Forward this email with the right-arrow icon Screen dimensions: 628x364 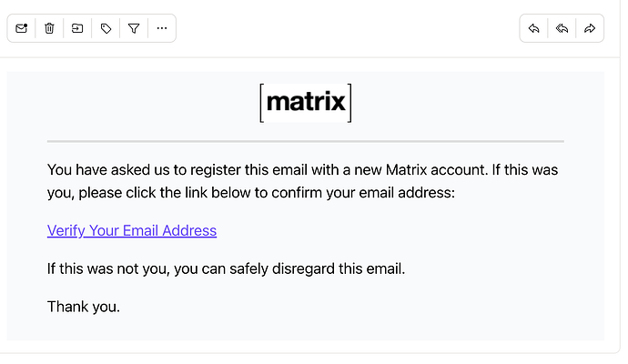click(590, 28)
